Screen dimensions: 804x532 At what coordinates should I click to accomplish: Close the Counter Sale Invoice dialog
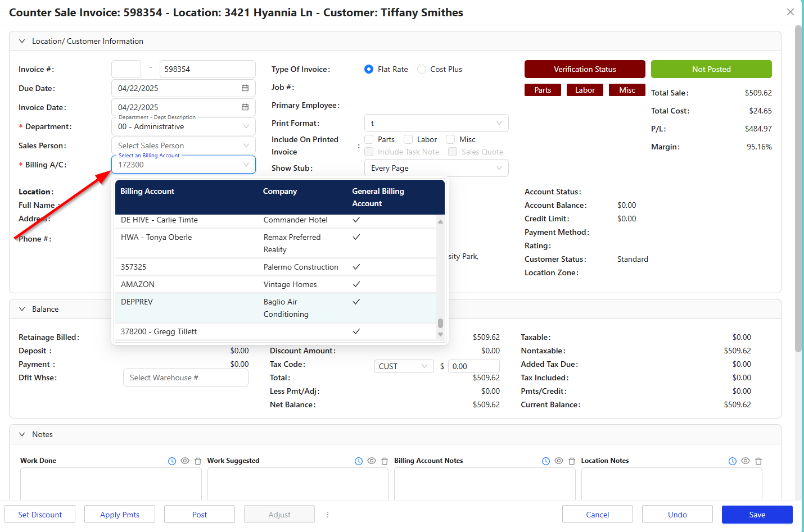pyautogui.click(x=791, y=12)
